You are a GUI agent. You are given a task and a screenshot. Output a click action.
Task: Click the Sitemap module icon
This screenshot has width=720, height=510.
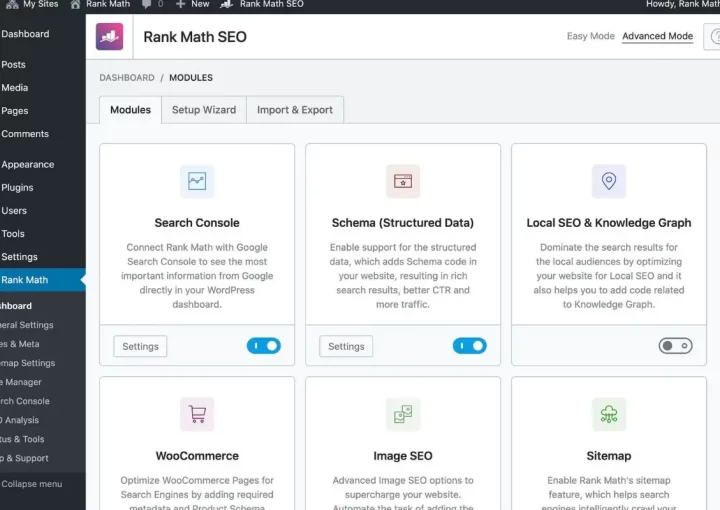click(608, 414)
